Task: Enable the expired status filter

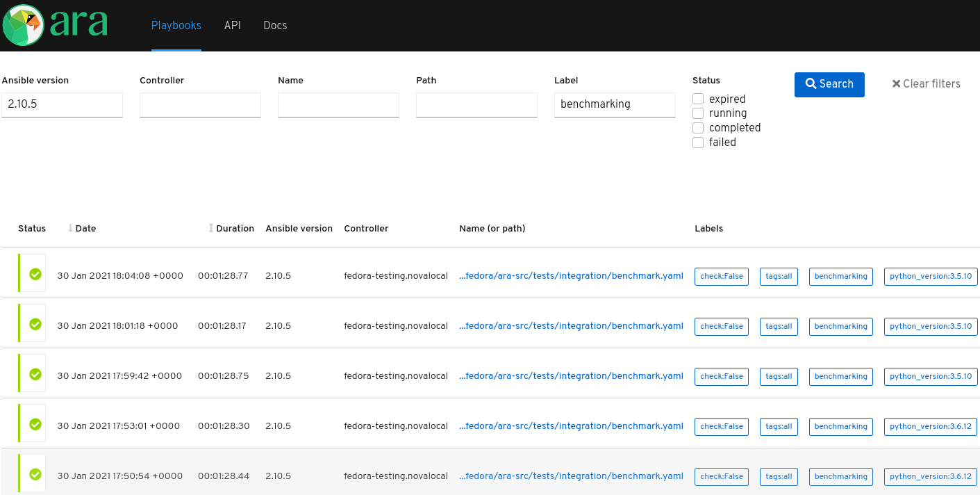Action: point(697,98)
